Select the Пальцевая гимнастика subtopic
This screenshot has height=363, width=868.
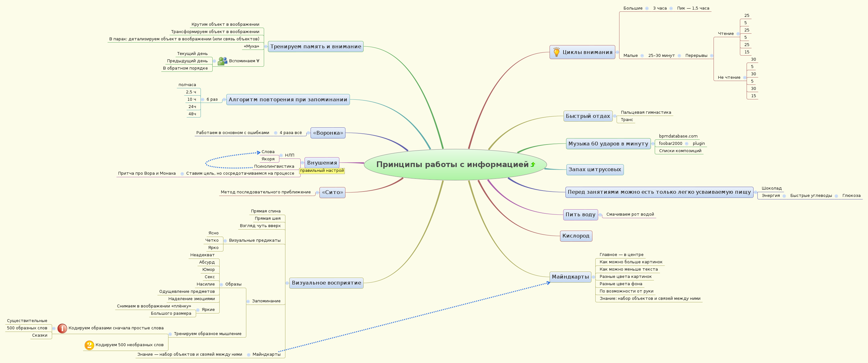tap(646, 112)
